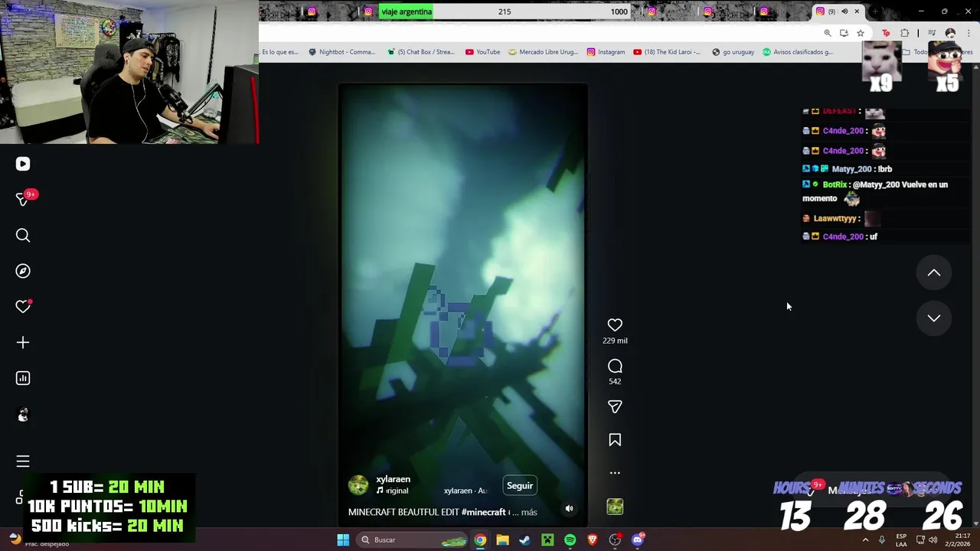Go to previous reel with up chevron
The image size is (980, 551).
(934, 272)
